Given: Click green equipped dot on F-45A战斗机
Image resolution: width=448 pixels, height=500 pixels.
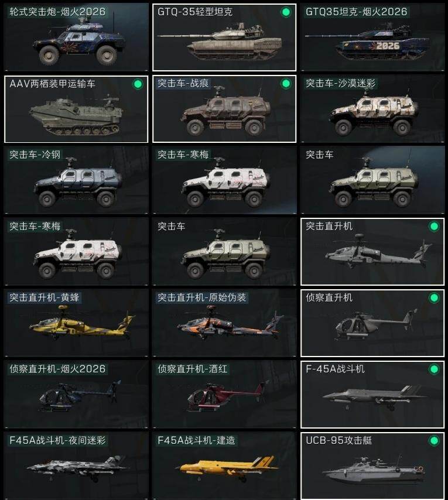Looking at the screenshot, I should [x=434, y=369].
